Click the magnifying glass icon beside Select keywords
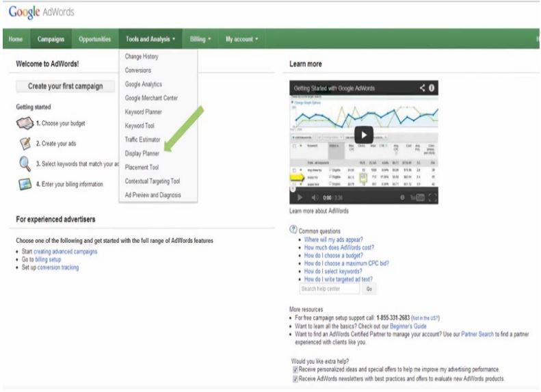 [x=25, y=164]
